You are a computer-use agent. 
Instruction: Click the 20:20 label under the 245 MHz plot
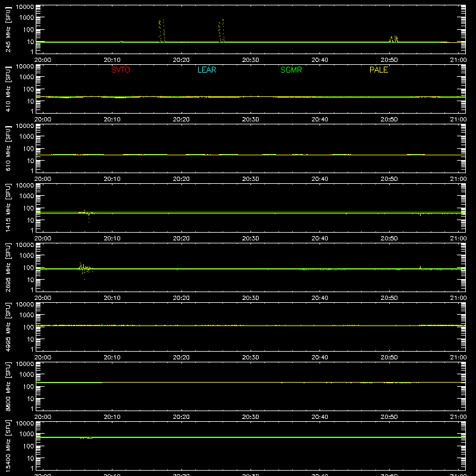point(181,60)
